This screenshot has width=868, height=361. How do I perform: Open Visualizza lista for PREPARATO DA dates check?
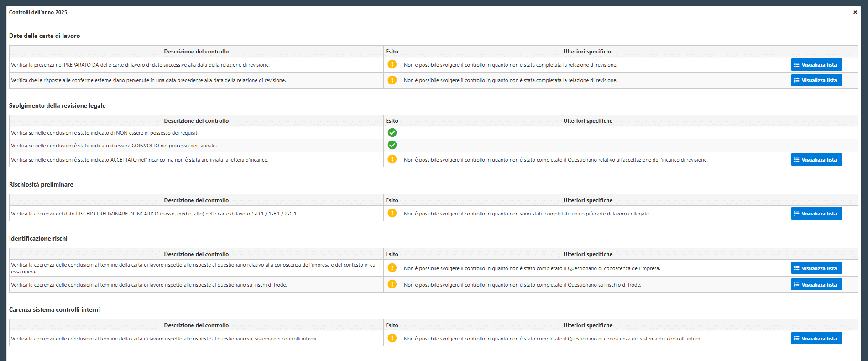[x=816, y=65]
